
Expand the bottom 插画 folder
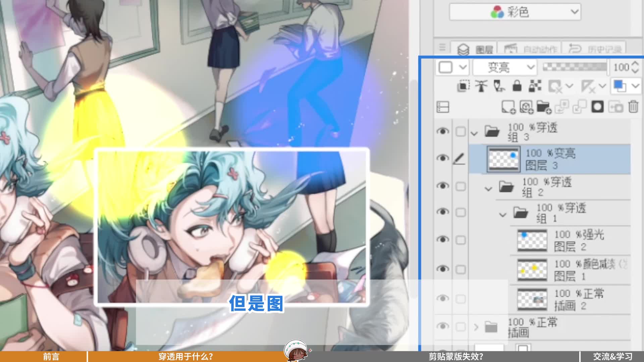[476, 327]
